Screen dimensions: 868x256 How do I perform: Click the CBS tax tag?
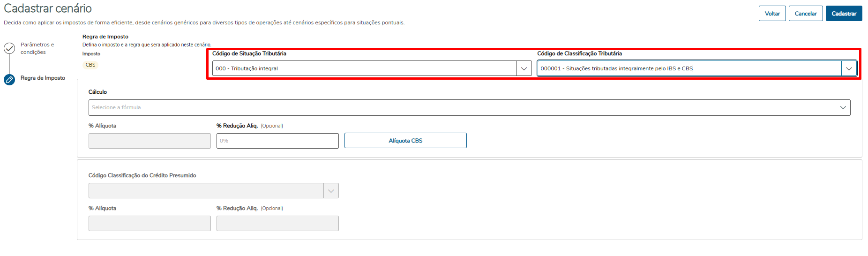90,65
